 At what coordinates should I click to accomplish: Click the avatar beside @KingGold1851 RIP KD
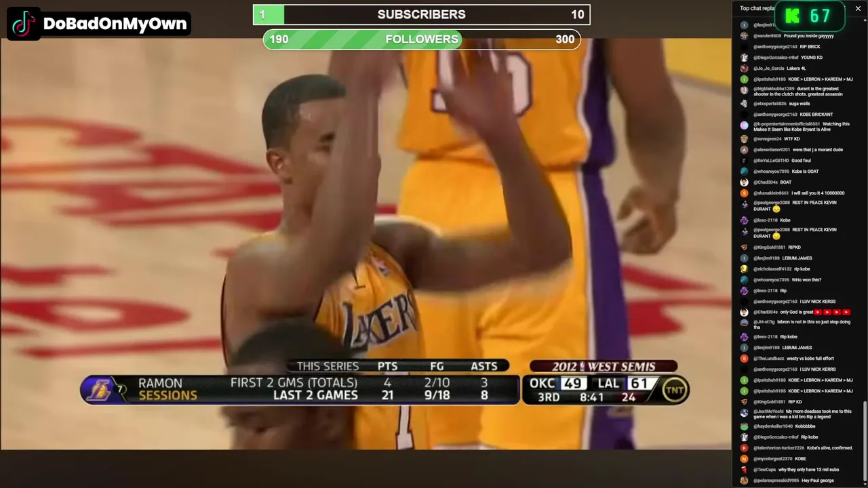[x=744, y=402]
